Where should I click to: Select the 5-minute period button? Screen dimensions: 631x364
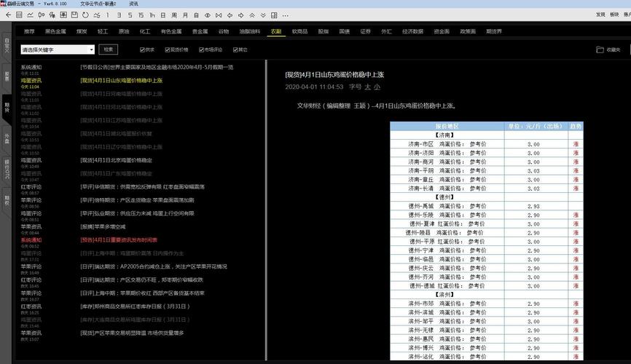(130, 15)
